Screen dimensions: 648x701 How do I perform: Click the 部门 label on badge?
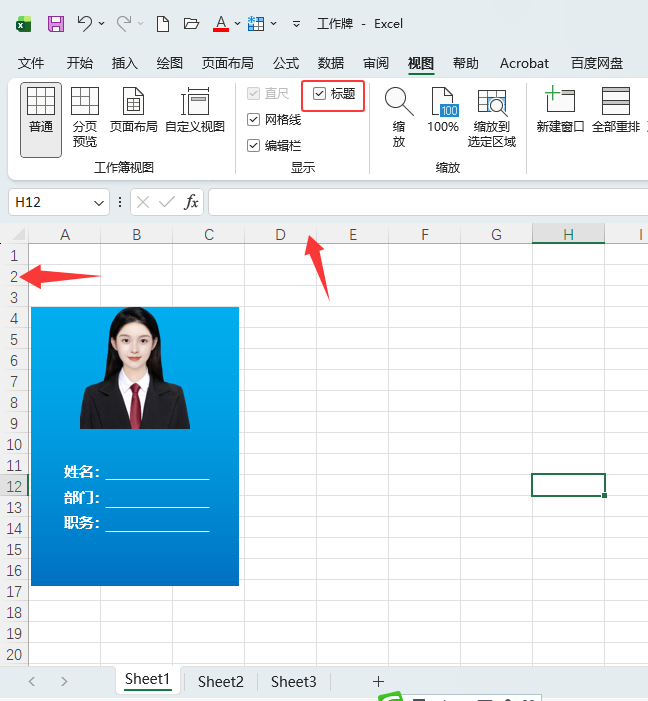[81, 498]
